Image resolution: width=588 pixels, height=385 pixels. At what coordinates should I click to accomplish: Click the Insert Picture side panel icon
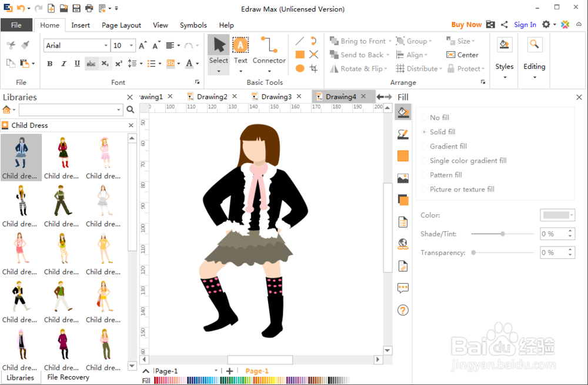coord(403,178)
